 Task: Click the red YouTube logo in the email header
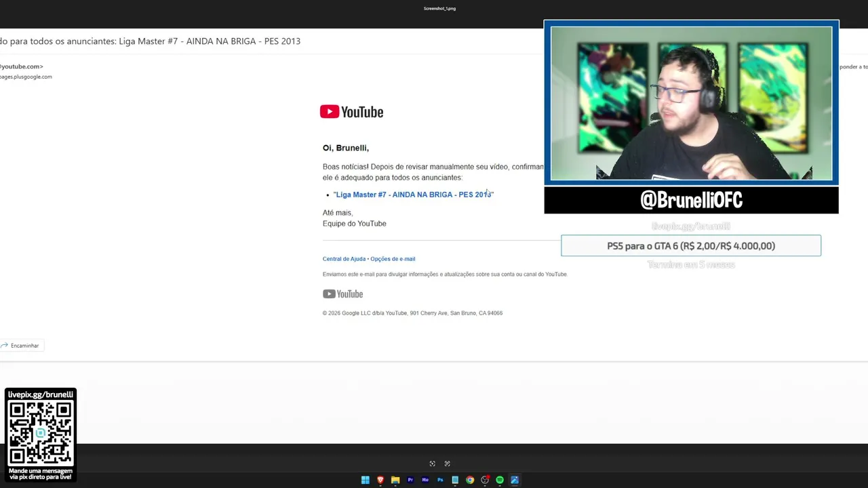351,112
